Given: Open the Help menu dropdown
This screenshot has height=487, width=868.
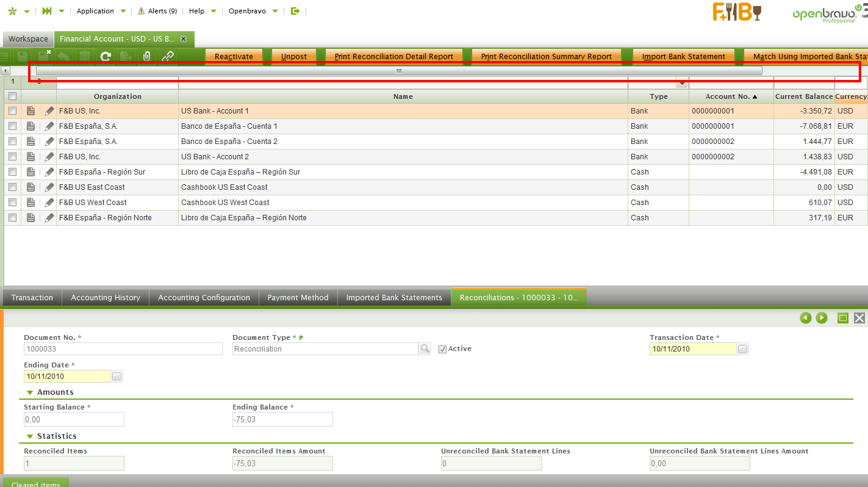Looking at the screenshot, I should [x=203, y=11].
